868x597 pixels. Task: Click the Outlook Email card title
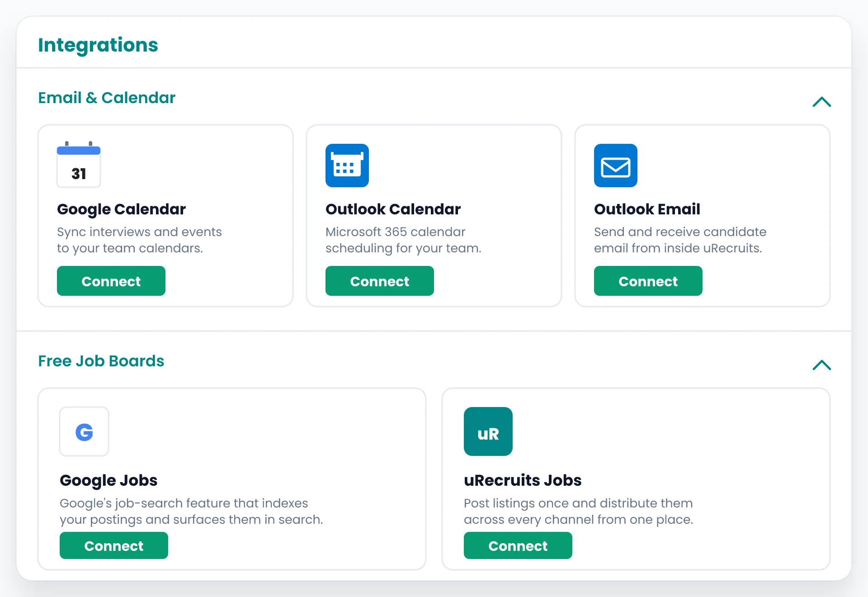point(647,209)
